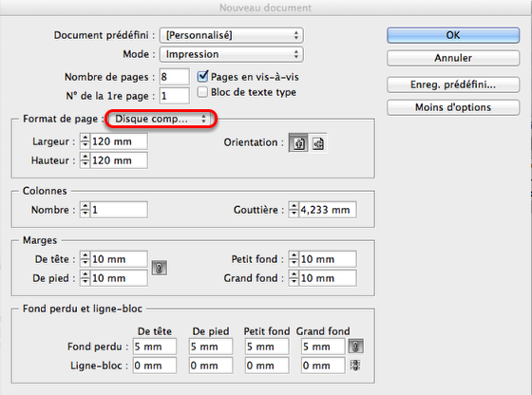Open the Document prédéfini dropdown
This screenshot has height=395, width=532.
(x=232, y=35)
